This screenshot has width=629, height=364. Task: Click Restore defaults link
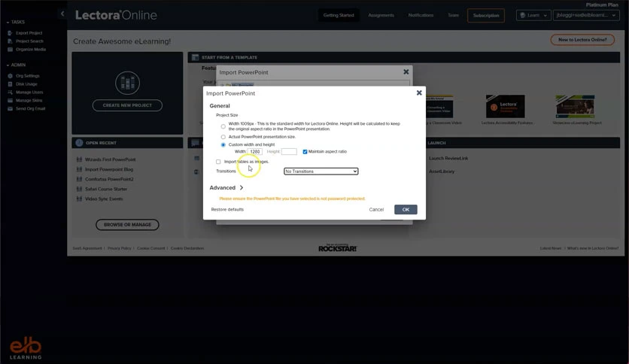pos(227,209)
